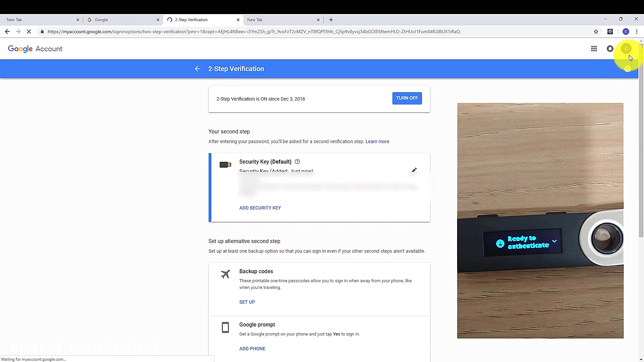Select the 2-Step Verification tab
Image resolution: width=644 pixels, height=362 pixels.
203,20
